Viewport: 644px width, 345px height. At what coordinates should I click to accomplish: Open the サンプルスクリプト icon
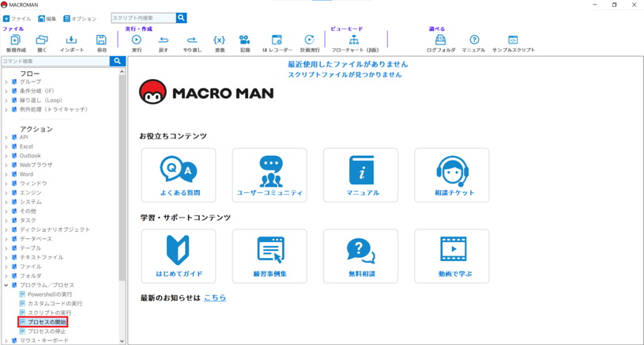coord(513,40)
